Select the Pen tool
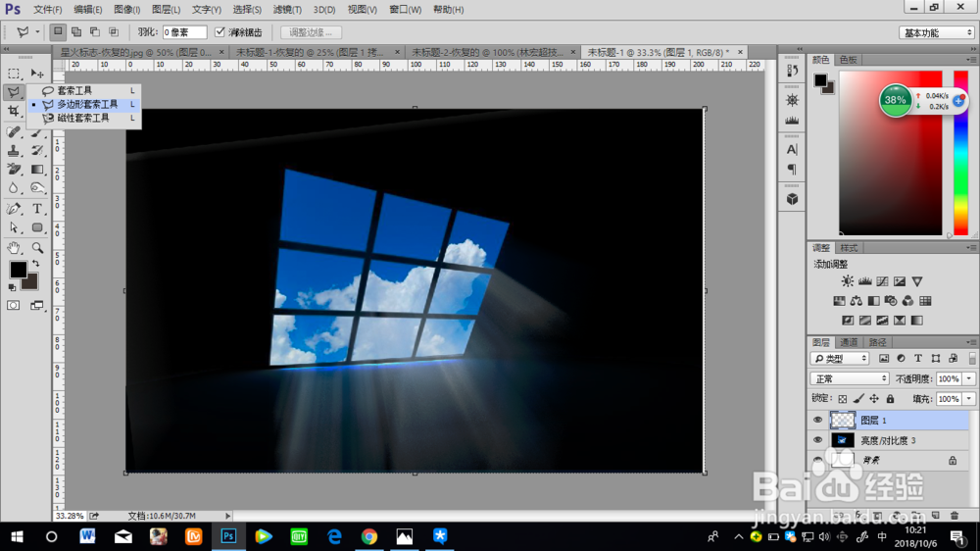The height and width of the screenshot is (551, 980). (x=13, y=209)
